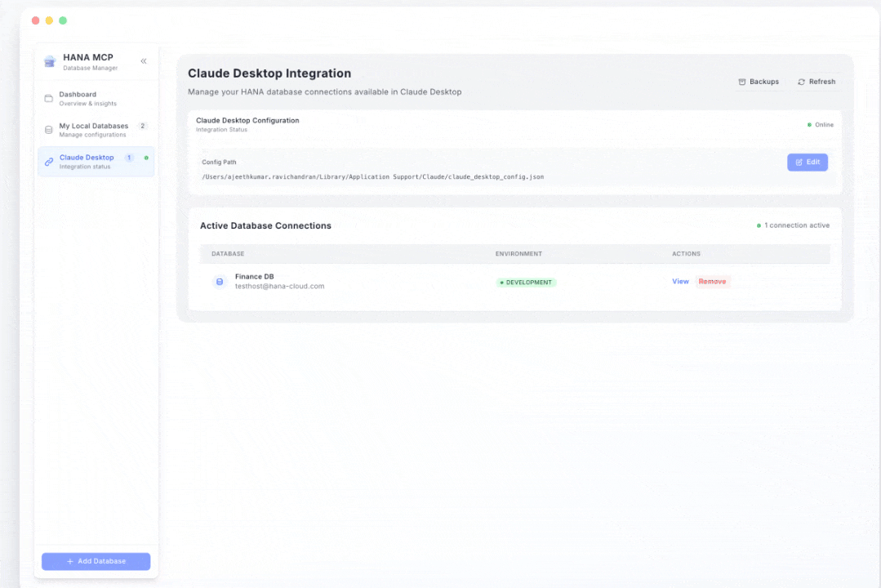Click the HANA MCP logo icon
This screenshot has height=588, width=881.
click(x=49, y=61)
